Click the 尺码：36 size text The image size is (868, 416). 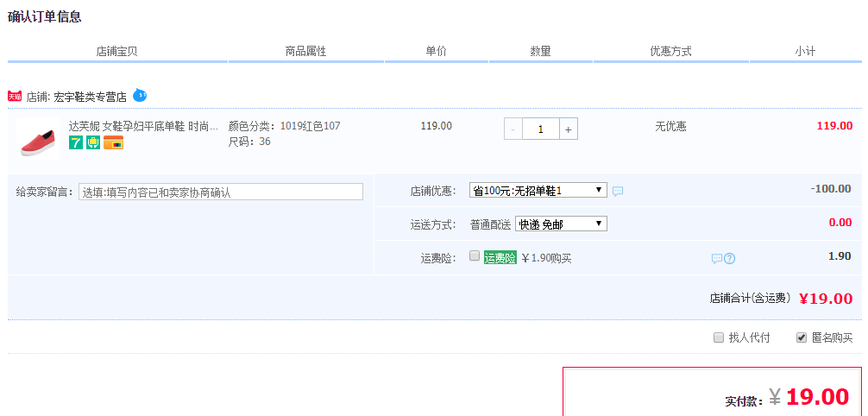pos(249,142)
